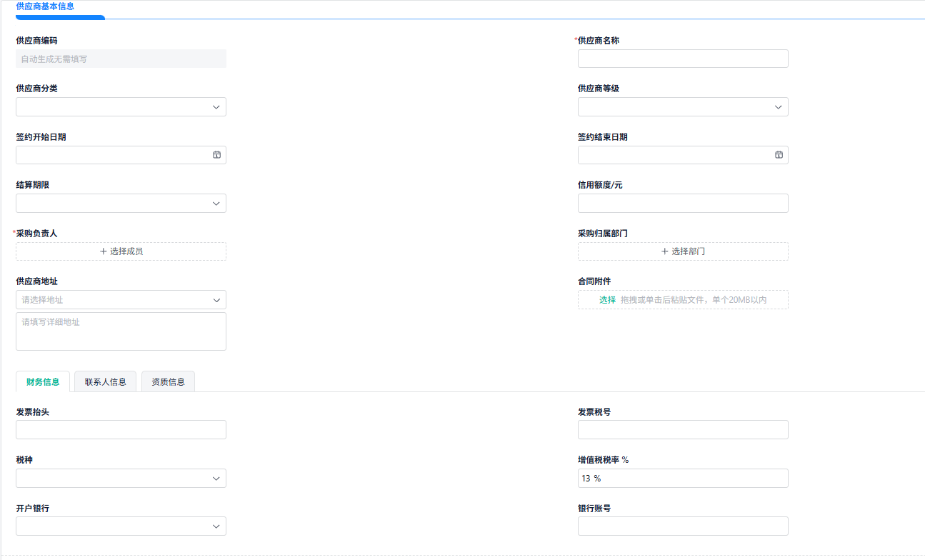925x560 pixels.
Task: Open the 请选择地址 address selector
Action: click(121, 300)
